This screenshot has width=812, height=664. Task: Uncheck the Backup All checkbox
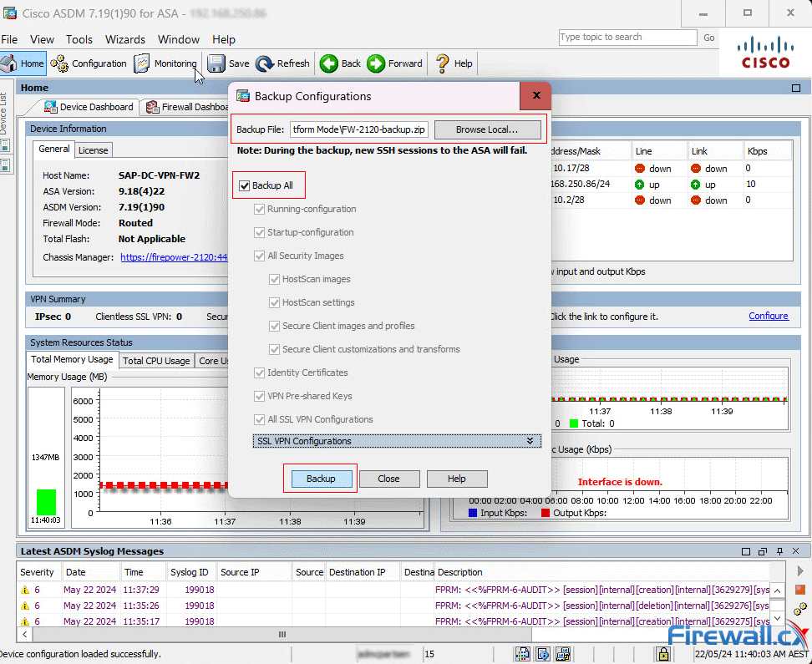point(245,185)
